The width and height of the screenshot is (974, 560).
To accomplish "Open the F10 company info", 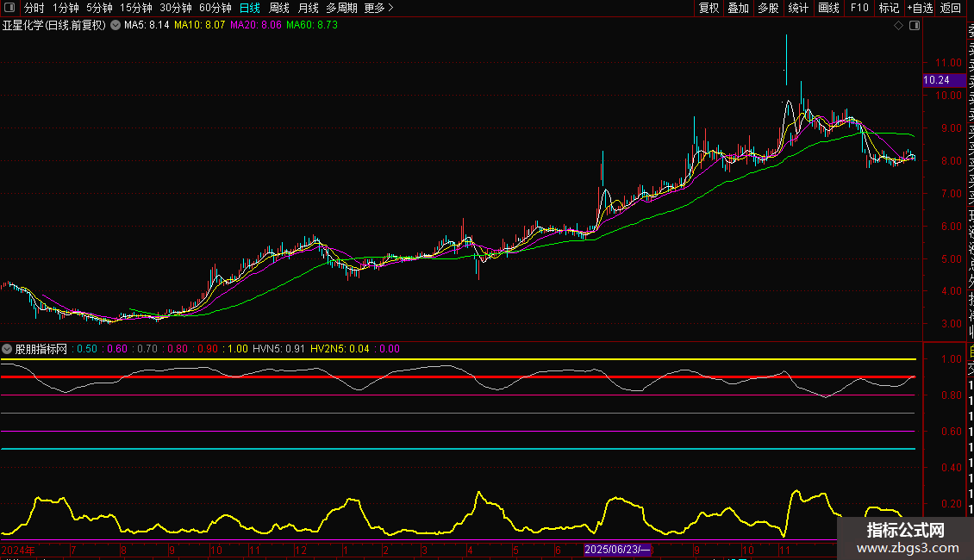I will tap(859, 8).
